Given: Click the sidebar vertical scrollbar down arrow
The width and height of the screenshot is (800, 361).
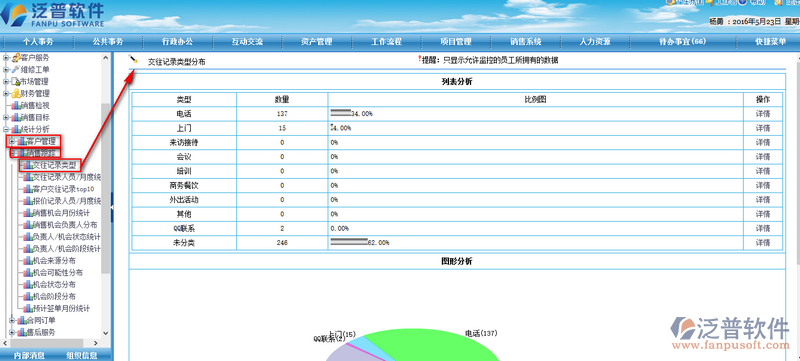Looking at the screenshot, I should click(x=106, y=333).
